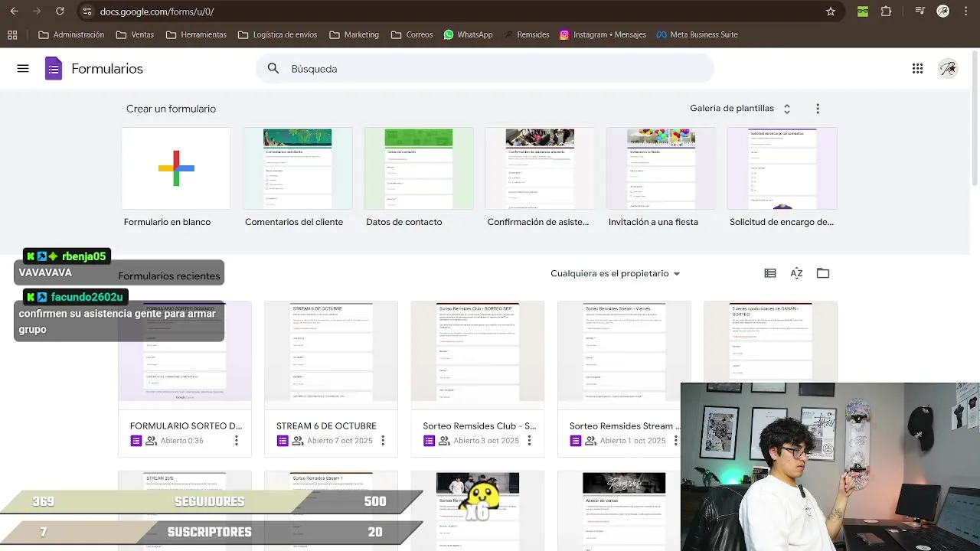Open browser apps grid in bookmarks bar

coord(12,34)
